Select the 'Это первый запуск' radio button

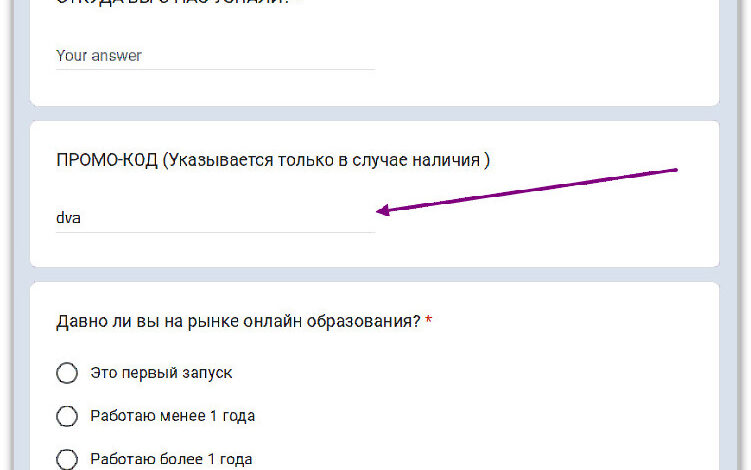(67, 373)
